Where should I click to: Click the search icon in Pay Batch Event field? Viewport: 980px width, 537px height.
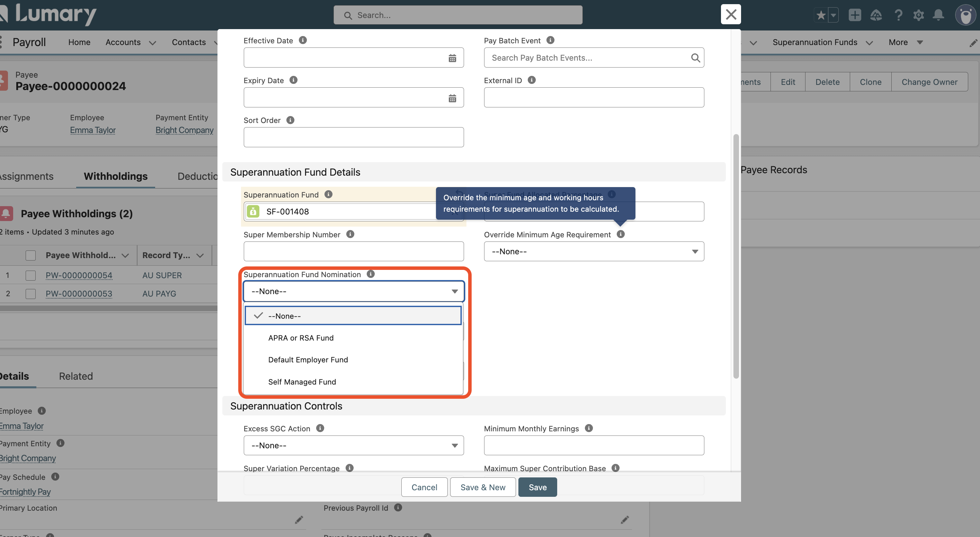coord(696,58)
